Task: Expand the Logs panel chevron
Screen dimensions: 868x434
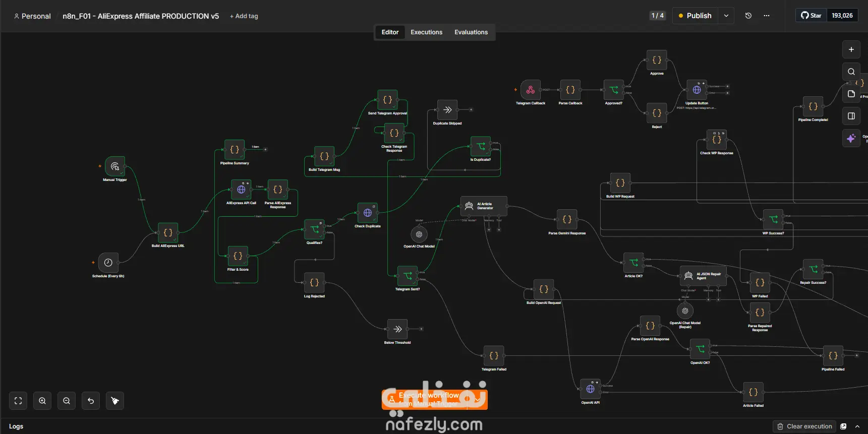Action: [x=857, y=426]
